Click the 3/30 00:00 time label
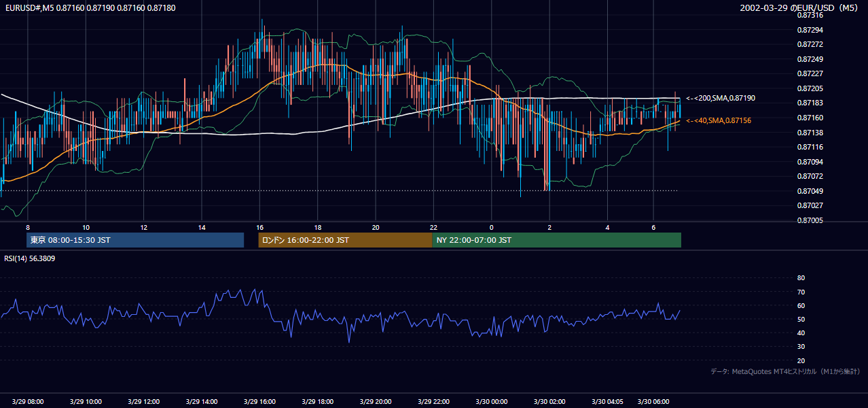 [492, 402]
